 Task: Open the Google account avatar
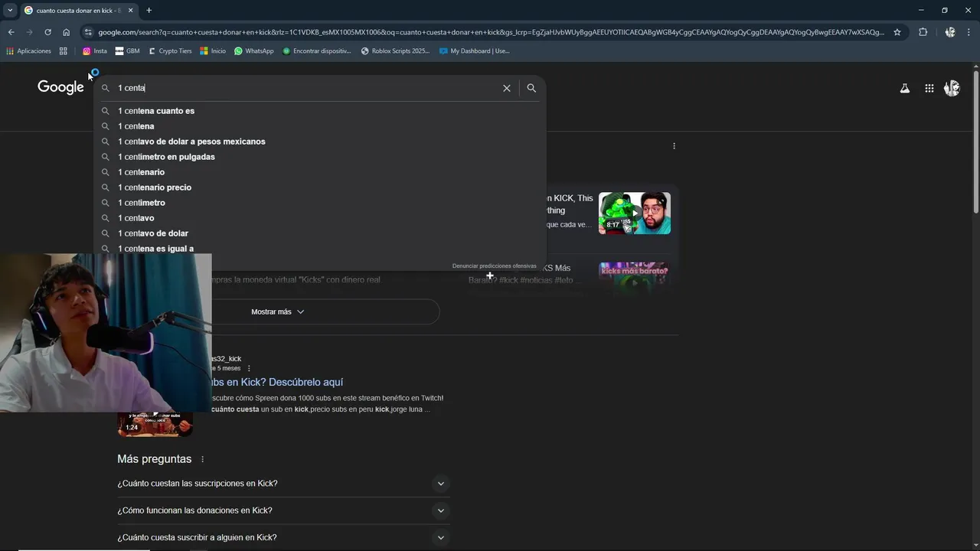pos(952,88)
